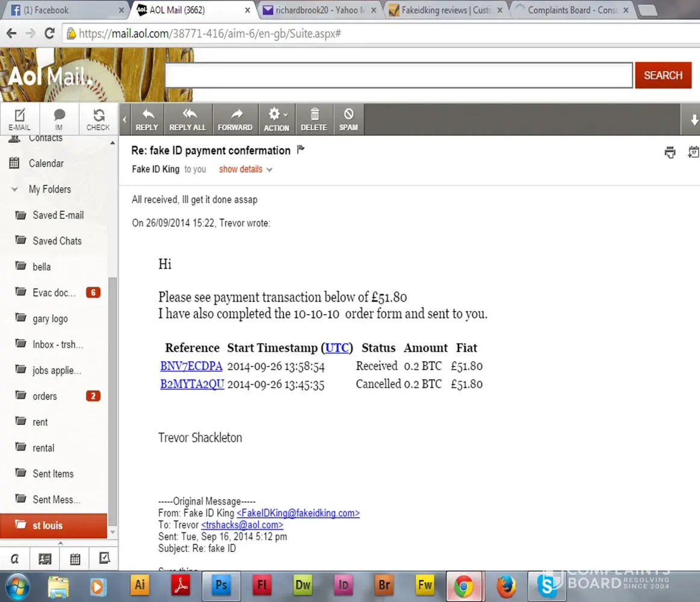
Task: Open rent folder
Action: coord(40,422)
